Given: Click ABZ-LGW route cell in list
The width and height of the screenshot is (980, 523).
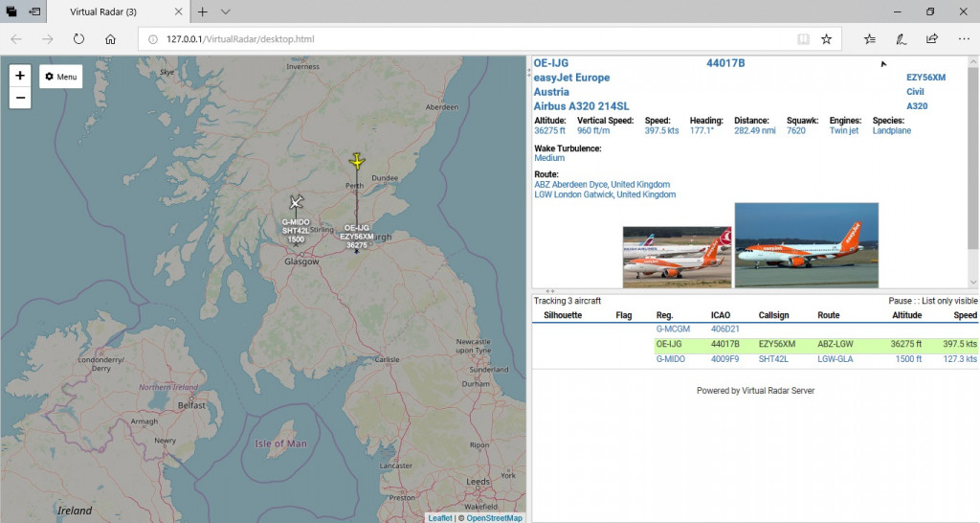Looking at the screenshot, I should 835,344.
